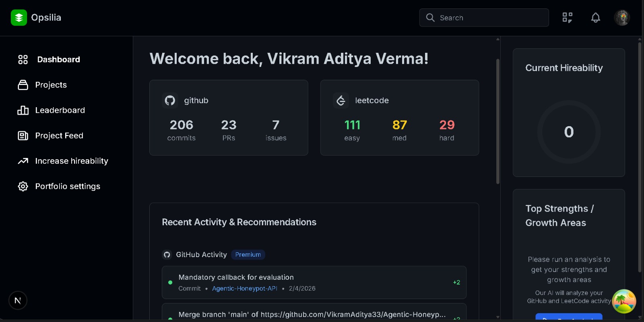Click the Opsilia logo icon
Screen dimensions: 644x322
(19, 18)
